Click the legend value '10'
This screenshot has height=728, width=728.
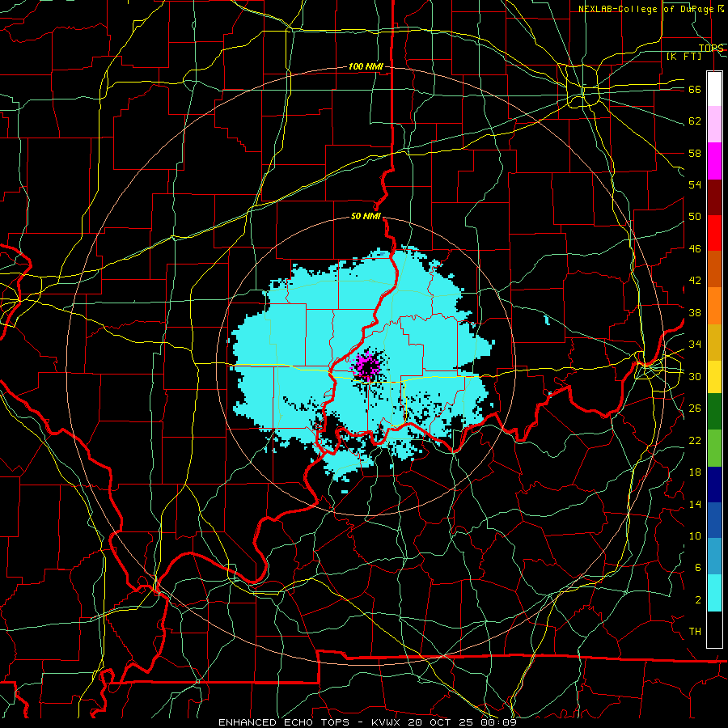pyautogui.click(x=695, y=535)
